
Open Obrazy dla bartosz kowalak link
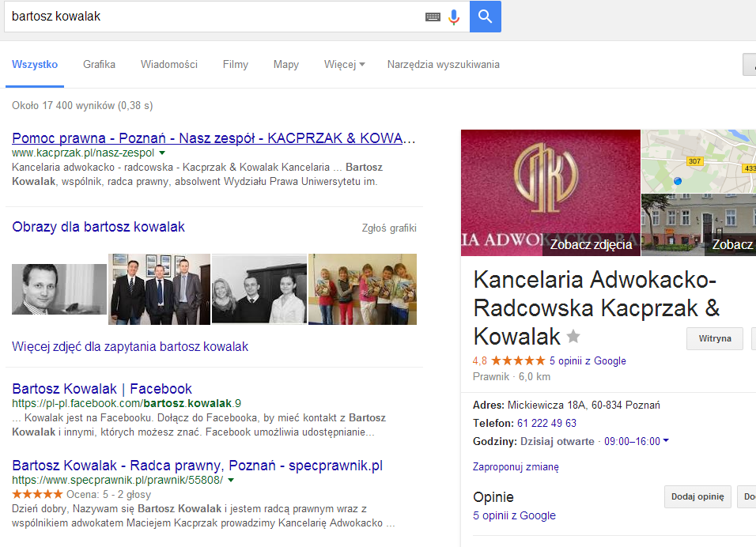click(98, 227)
